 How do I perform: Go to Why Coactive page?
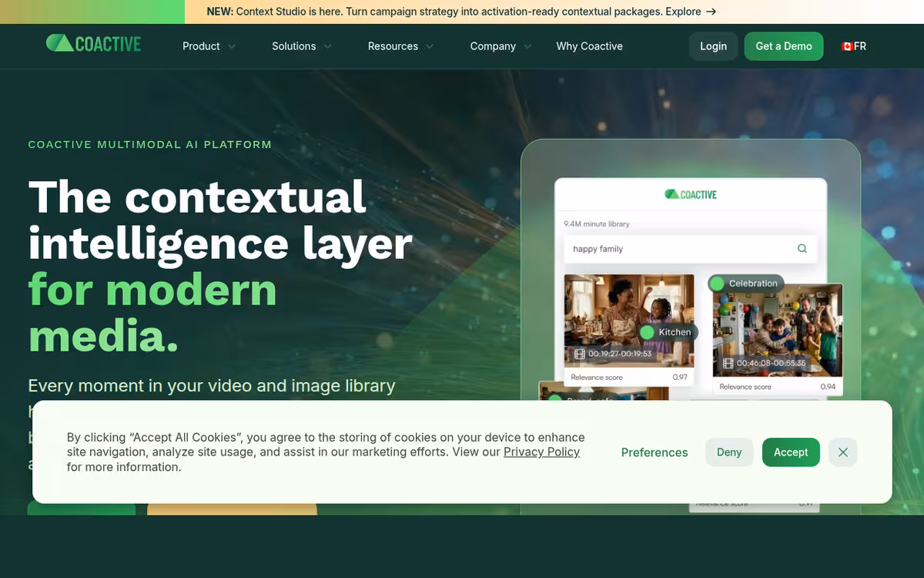[590, 46]
